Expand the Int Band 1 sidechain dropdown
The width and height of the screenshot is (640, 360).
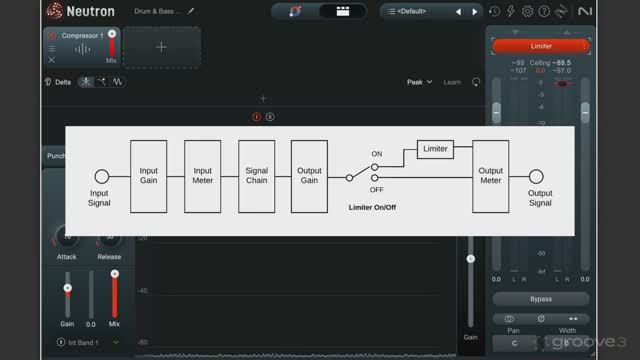tap(116, 342)
